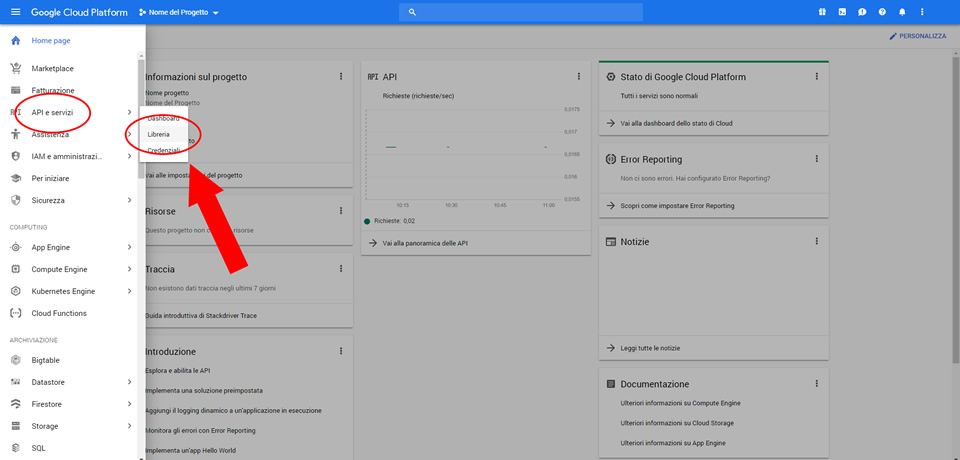Expand Compute Engine submenu chevron
The width and height of the screenshot is (960, 460).
coord(129,270)
